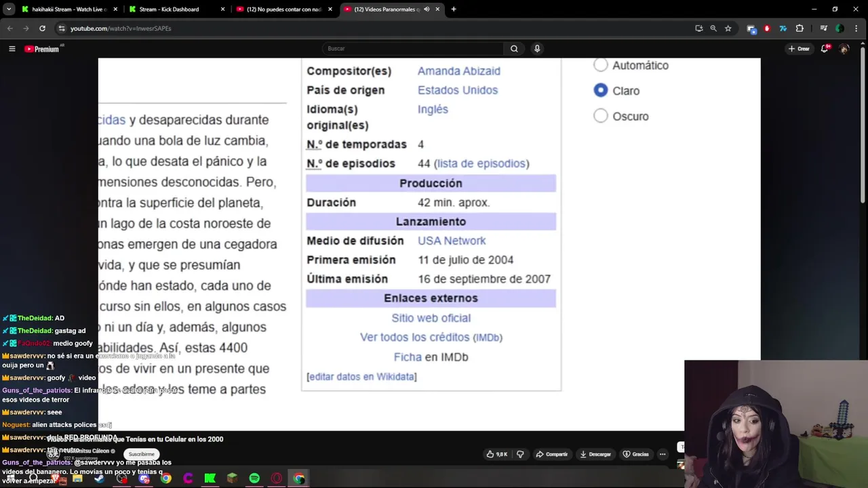Reload the page in Chrome
This screenshot has height=488, width=868.
pyautogui.click(x=42, y=28)
